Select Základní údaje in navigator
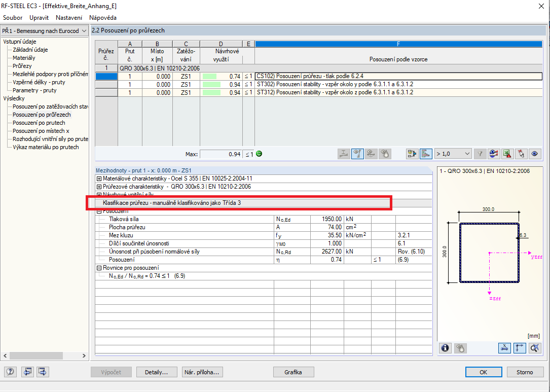Screen dimensions: 550x392 click(x=30, y=50)
